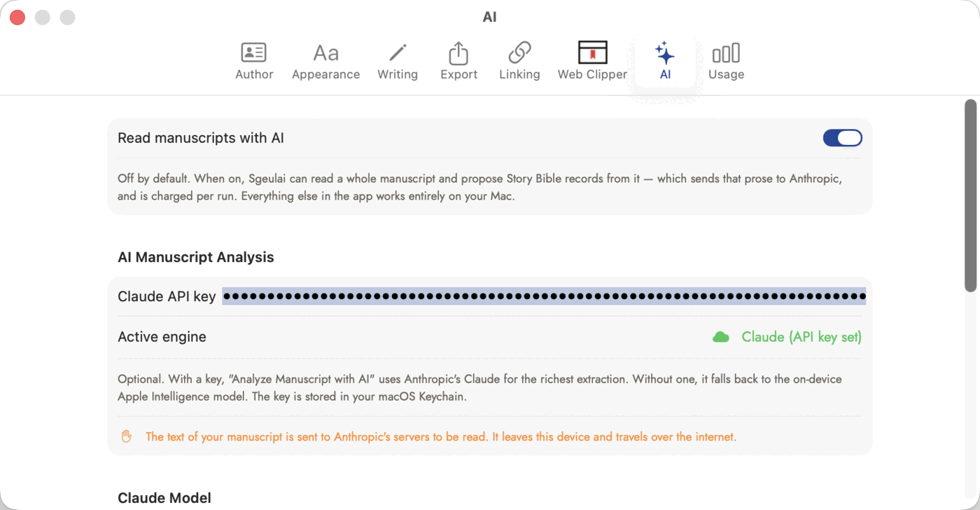
Task: Open the Usage statistics pane
Action: click(x=726, y=62)
